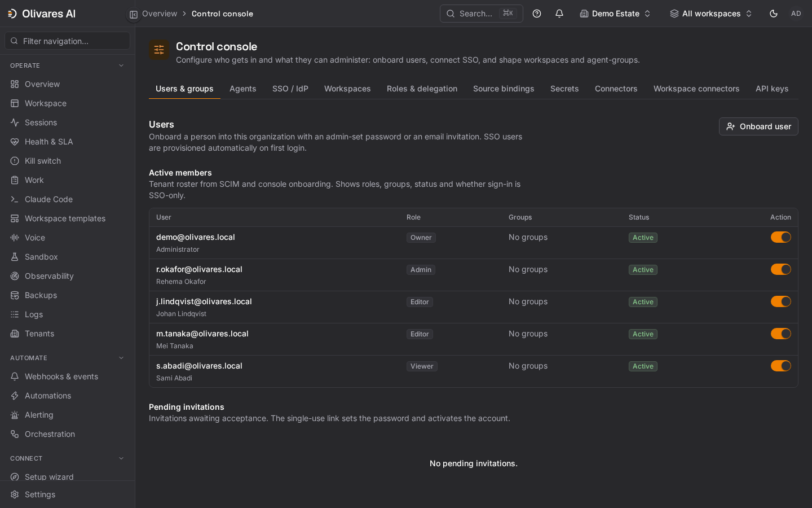The height and width of the screenshot is (508, 812).
Task: Click the Viewer role badge
Action: (x=422, y=366)
